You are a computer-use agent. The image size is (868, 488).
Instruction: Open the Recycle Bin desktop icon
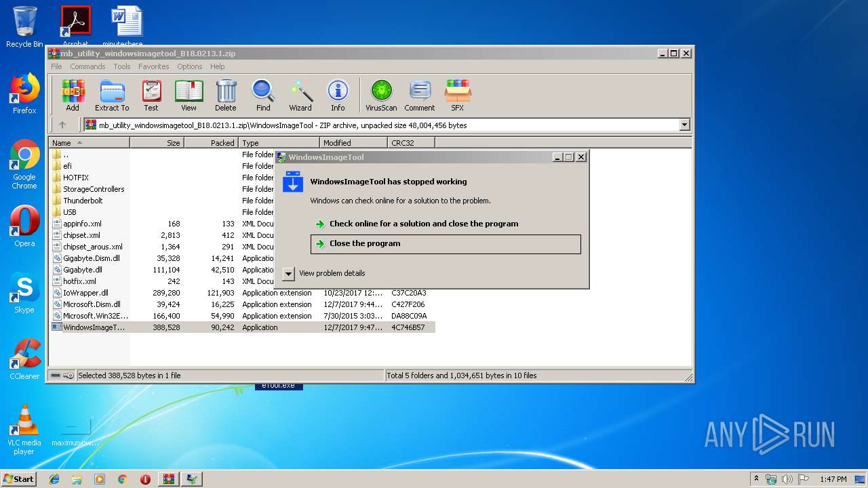(x=24, y=27)
